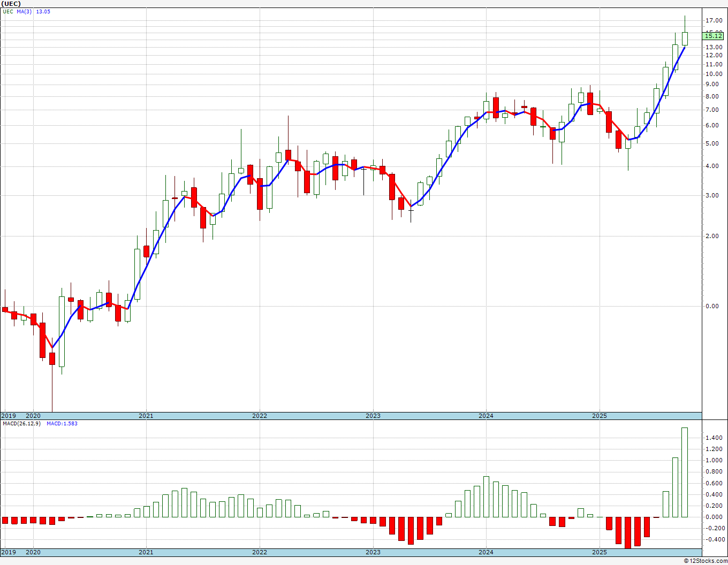
Task: Click the tallest, most recent MACD histogram bar
Action: (685, 472)
